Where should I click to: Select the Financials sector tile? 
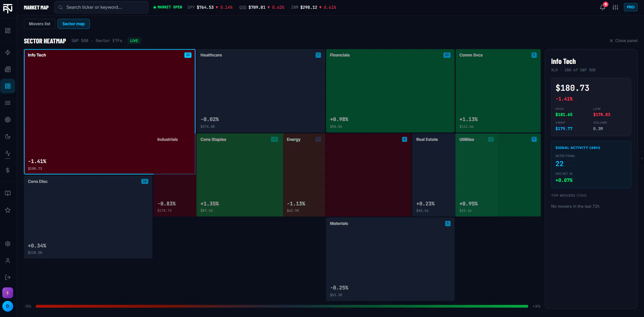390,91
